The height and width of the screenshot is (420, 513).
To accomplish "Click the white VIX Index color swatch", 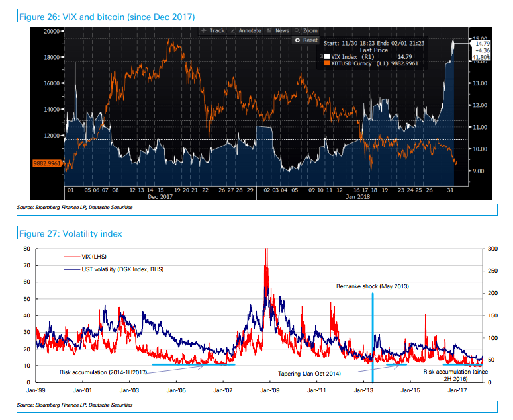I will point(326,58).
